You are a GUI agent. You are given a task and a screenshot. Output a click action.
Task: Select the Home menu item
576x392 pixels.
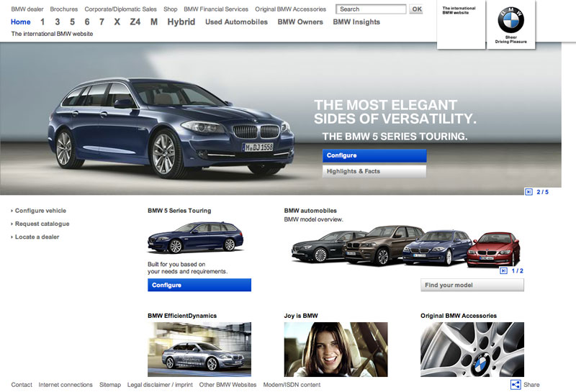[21, 22]
